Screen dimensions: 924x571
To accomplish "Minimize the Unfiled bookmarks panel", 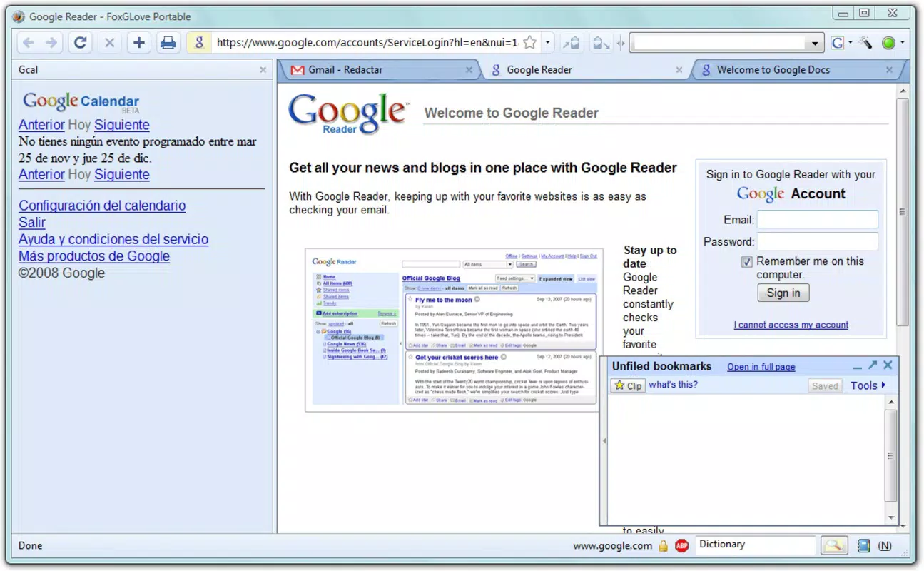I will click(858, 367).
